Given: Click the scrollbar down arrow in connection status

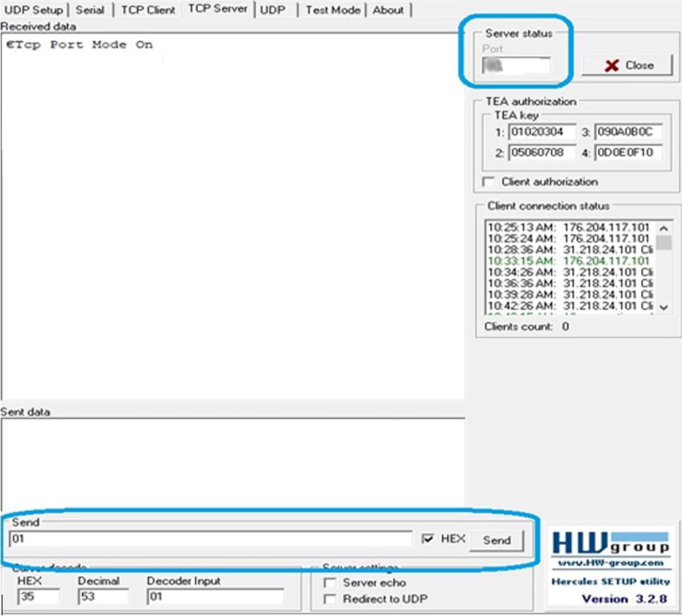Looking at the screenshot, I should tap(663, 307).
